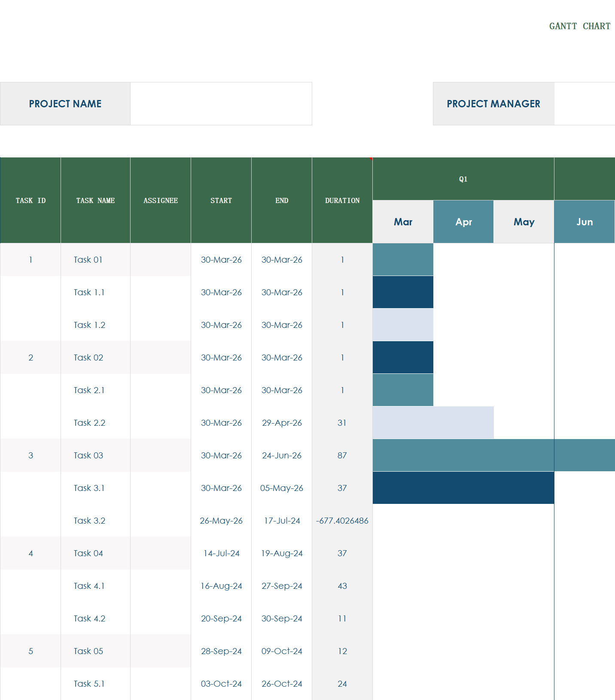
Task: Select the 29-Apr-26 end date
Action: 282,423
